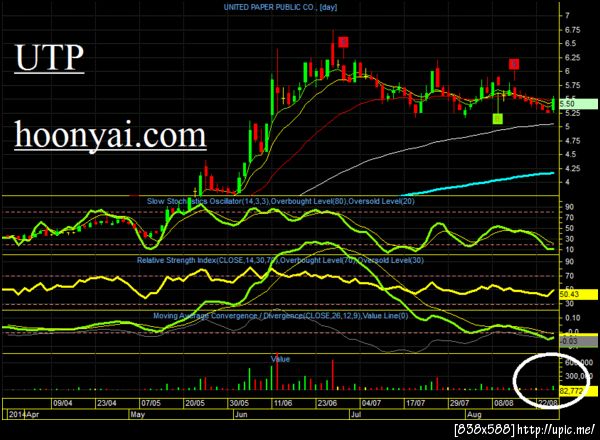Click the 0.10 MACD axis label
Screen dimensions: 600x440
[x=572, y=318]
